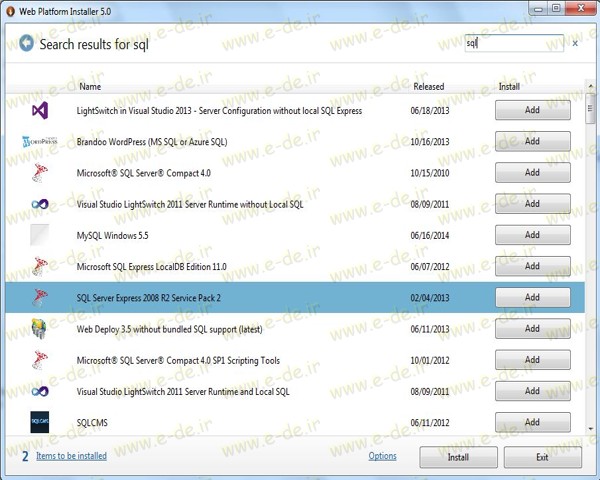Select Brandoo WordPress name text
The height and width of the screenshot is (480, 600).
click(152, 142)
